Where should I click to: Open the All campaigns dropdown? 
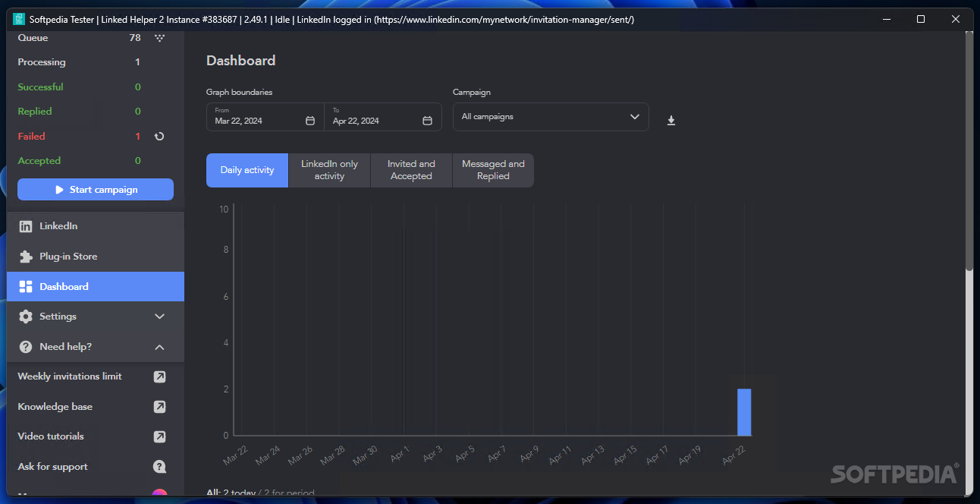[551, 117]
